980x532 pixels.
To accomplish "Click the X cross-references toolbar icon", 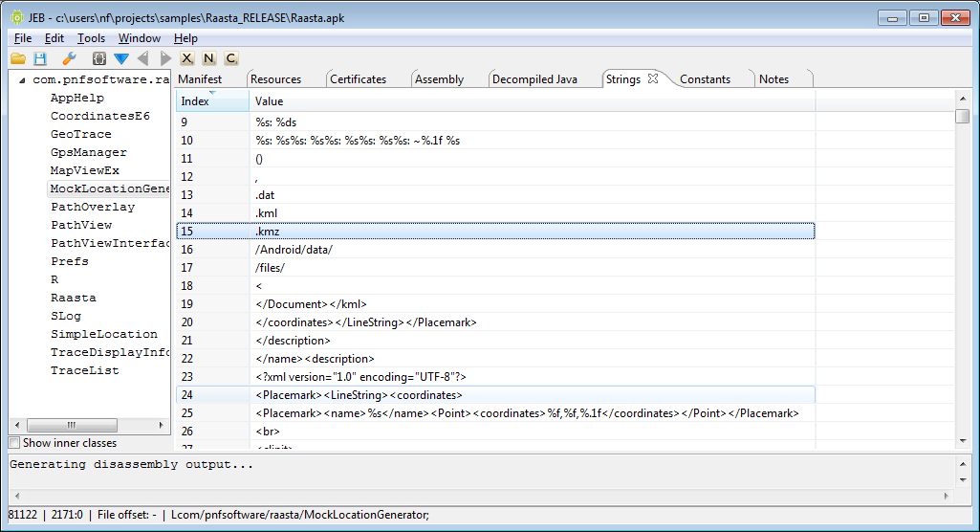I will (x=187, y=59).
